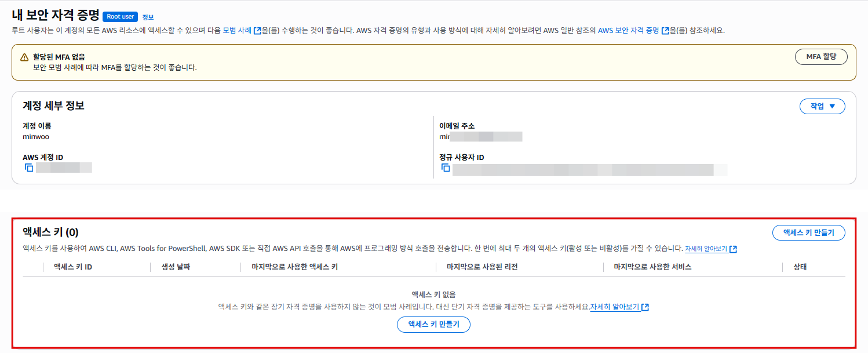Screen dimensions: 868x353
Task: Copy the 정규 사용자 ID value
Action: (446, 168)
